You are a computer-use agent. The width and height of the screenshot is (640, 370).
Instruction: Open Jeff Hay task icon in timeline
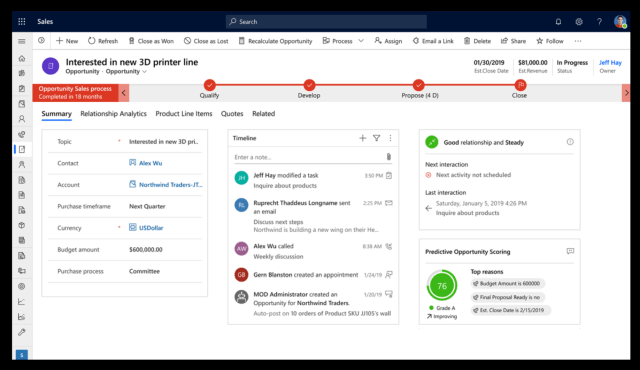click(389, 175)
